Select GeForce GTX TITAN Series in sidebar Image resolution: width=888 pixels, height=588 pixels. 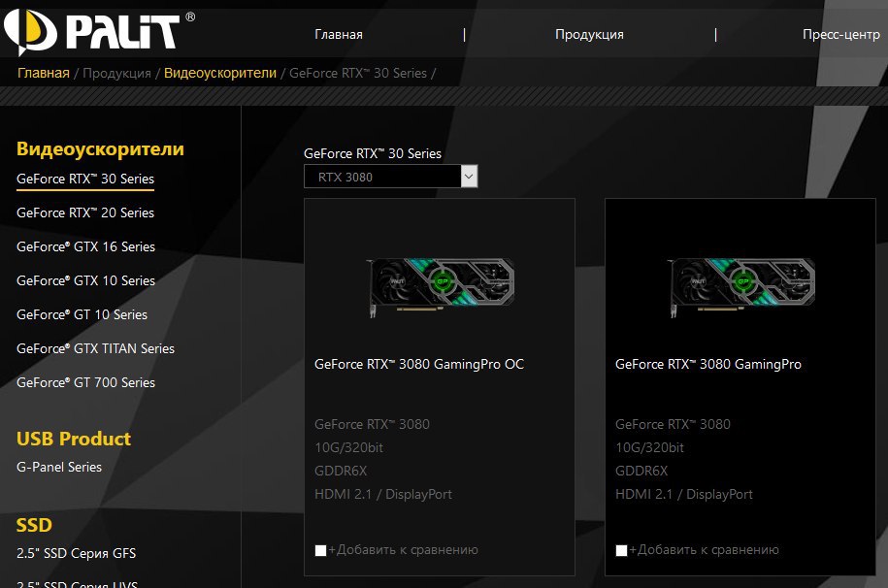coord(96,349)
